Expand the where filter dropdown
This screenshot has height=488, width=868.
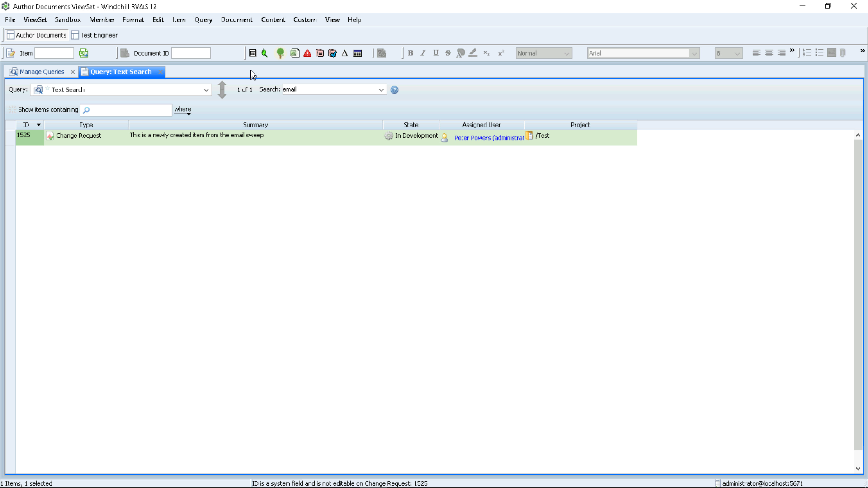click(x=183, y=110)
